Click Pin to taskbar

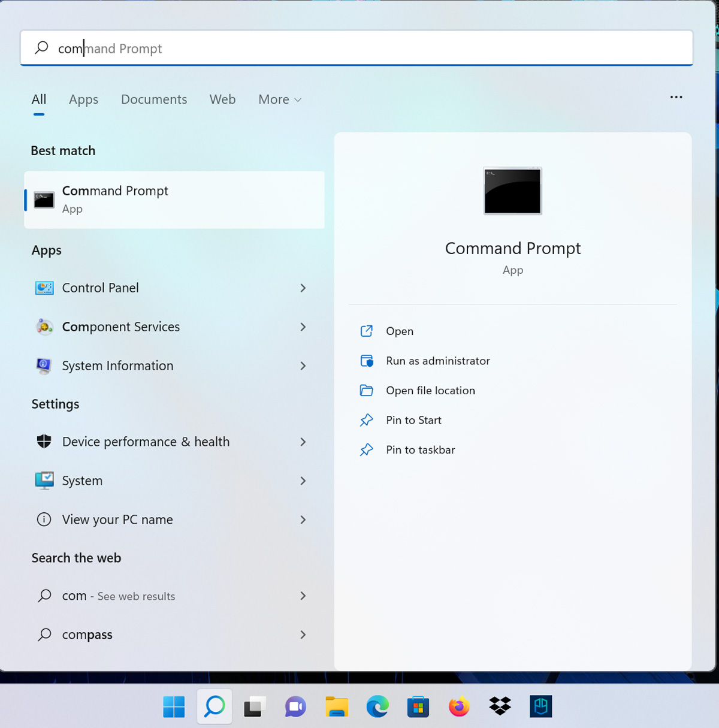[x=421, y=450]
